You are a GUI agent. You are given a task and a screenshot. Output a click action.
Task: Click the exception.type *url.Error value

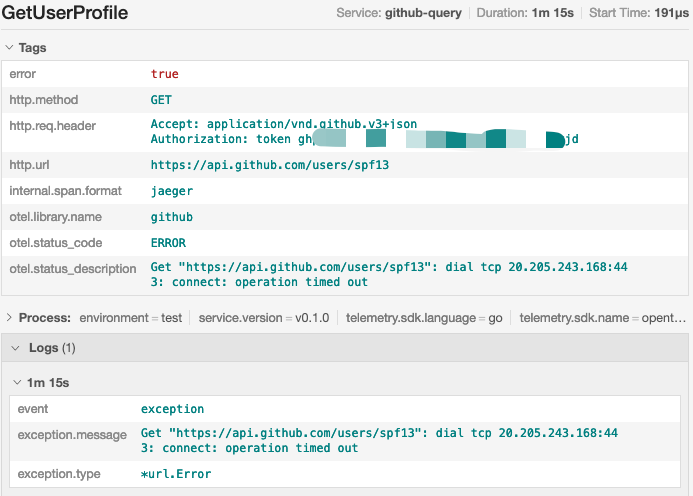point(176,474)
